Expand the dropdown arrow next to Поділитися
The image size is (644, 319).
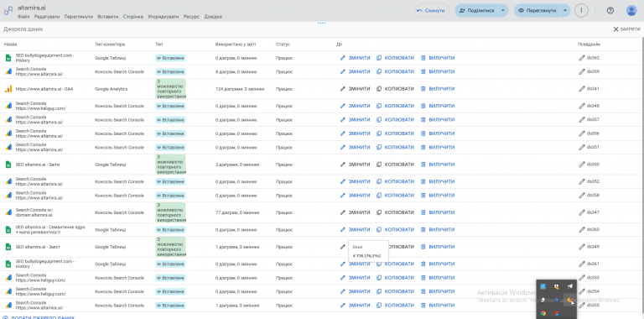point(503,11)
